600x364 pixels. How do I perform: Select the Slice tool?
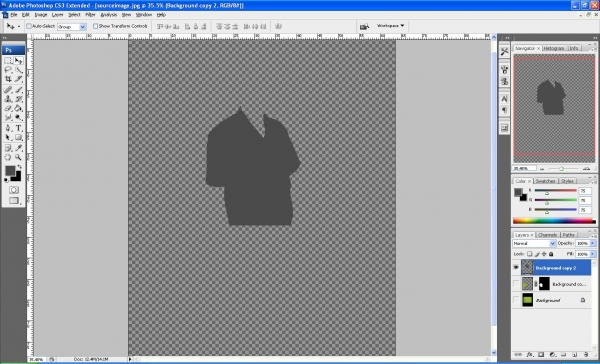(x=18, y=79)
